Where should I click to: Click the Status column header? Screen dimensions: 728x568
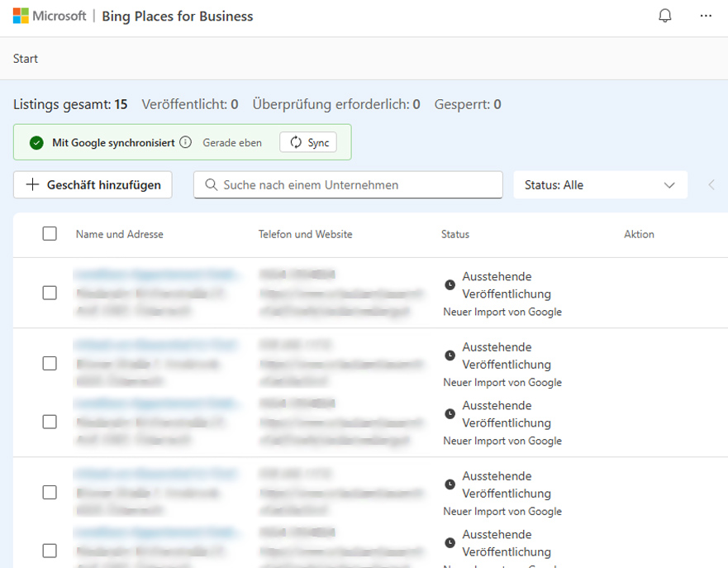(455, 235)
